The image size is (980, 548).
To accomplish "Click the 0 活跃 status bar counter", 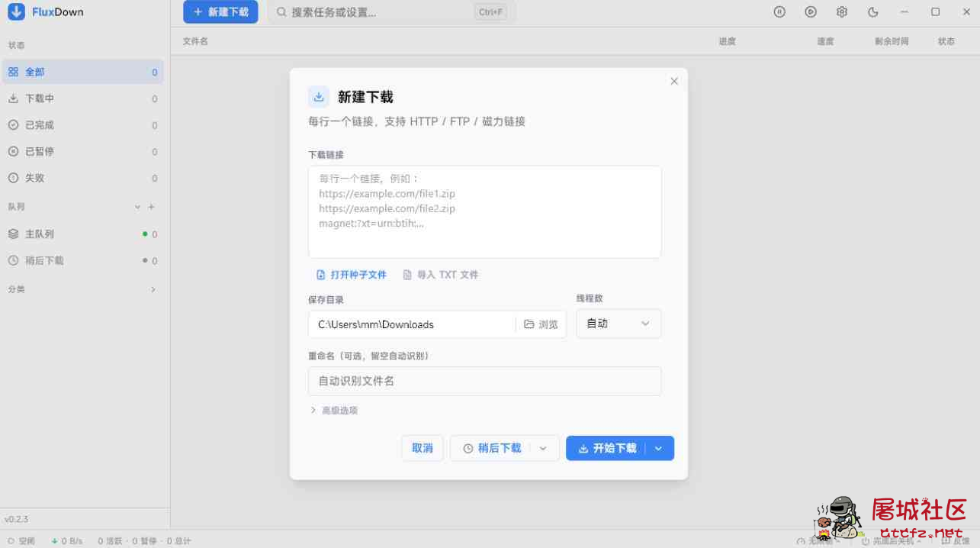I will [x=110, y=541].
